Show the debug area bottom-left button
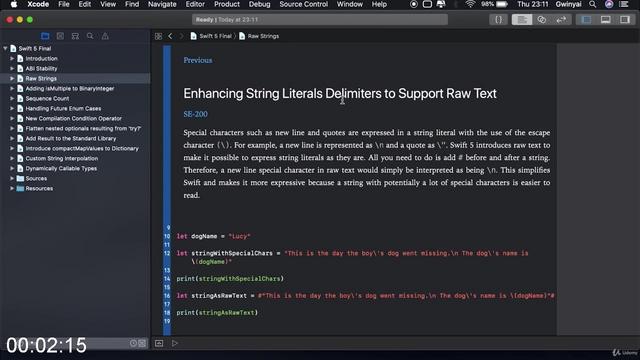640x360 pixels. click(x=159, y=343)
